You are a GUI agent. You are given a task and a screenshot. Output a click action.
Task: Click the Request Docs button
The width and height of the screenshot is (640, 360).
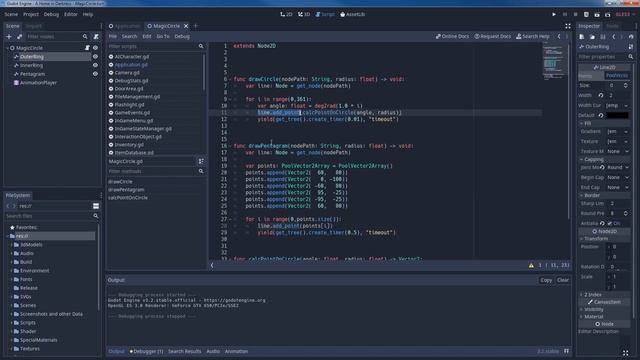493,37
